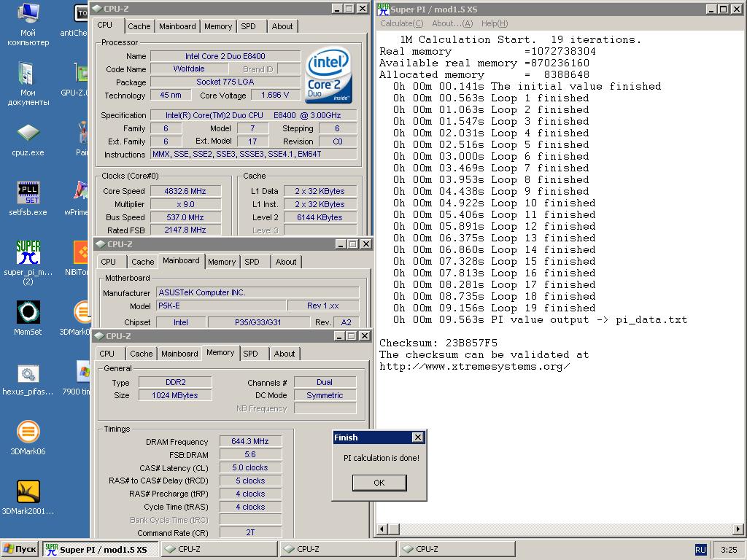This screenshot has width=747, height=560.
Task: Launch the 3DMark06 desktop icon
Action: point(28,438)
